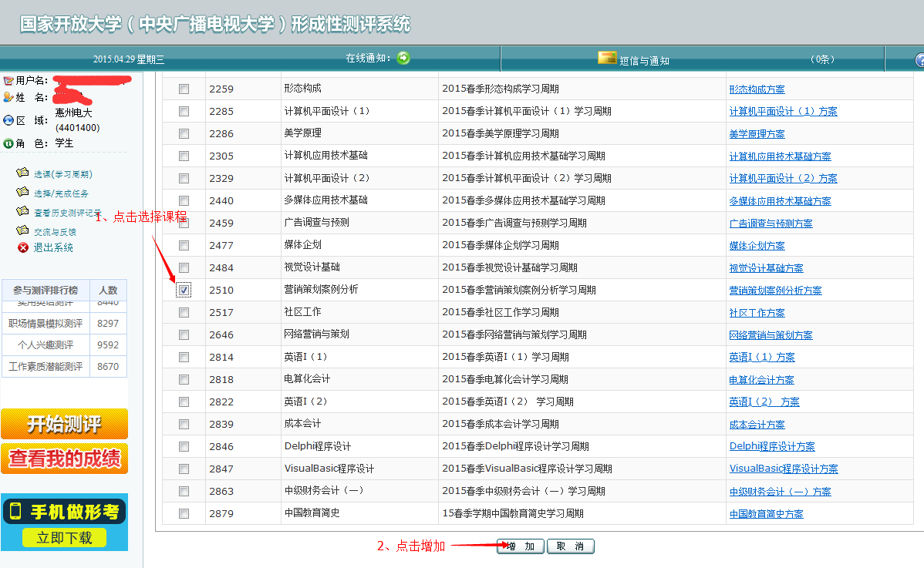Click 立即下载 in the mobile banner

tap(64, 538)
